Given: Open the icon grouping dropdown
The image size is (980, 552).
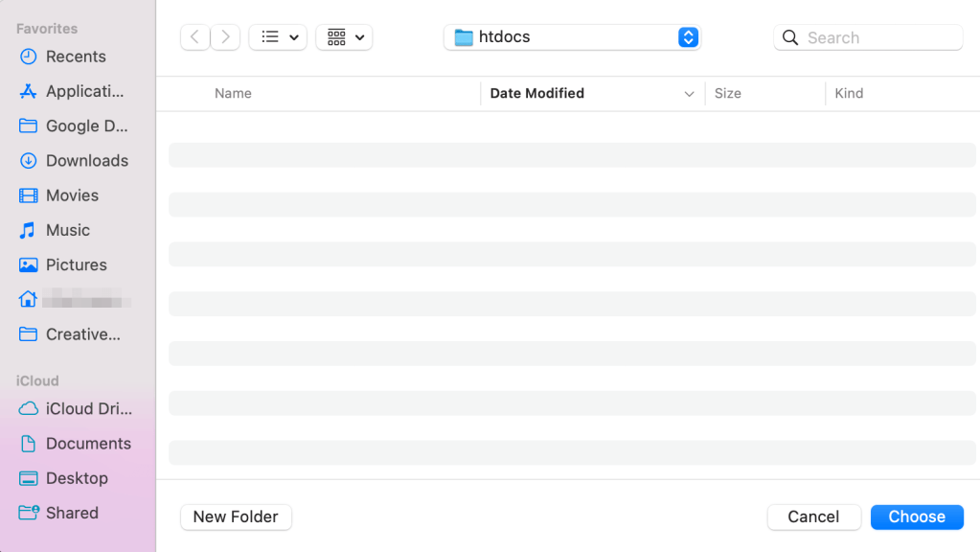Looking at the screenshot, I should coord(344,36).
